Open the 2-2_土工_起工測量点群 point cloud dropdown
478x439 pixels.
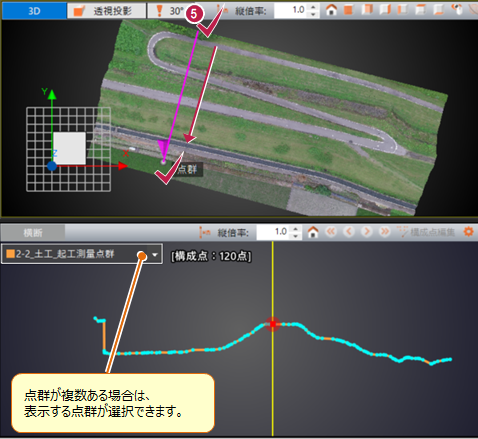[82, 254]
